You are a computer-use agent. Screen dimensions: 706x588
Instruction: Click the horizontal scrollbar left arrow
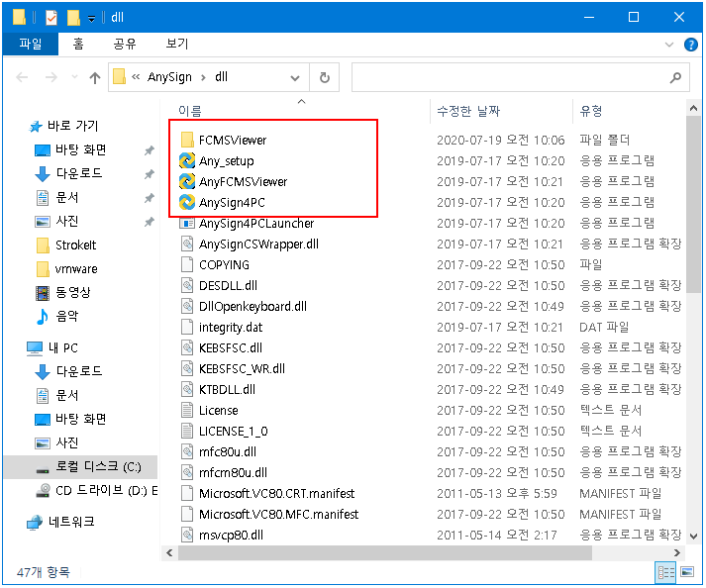169,552
